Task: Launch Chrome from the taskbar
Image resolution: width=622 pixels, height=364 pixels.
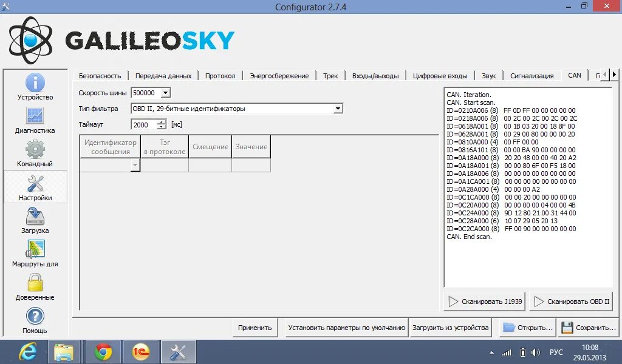Action: click(103, 352)
